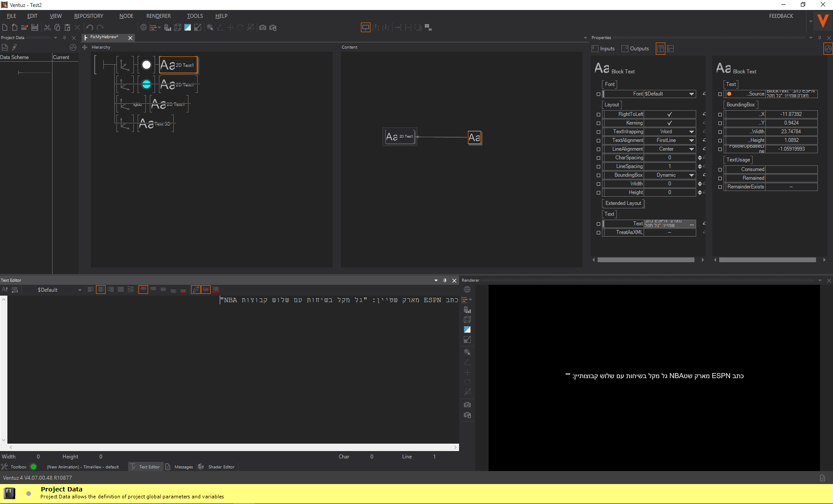Open the LineAlignment Center dropdown

[x=691, y=149]
